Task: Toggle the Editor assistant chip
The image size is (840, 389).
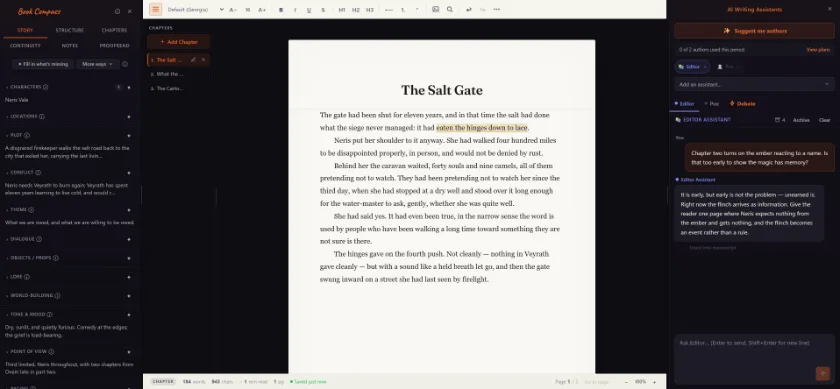Action: click(692, 67)
